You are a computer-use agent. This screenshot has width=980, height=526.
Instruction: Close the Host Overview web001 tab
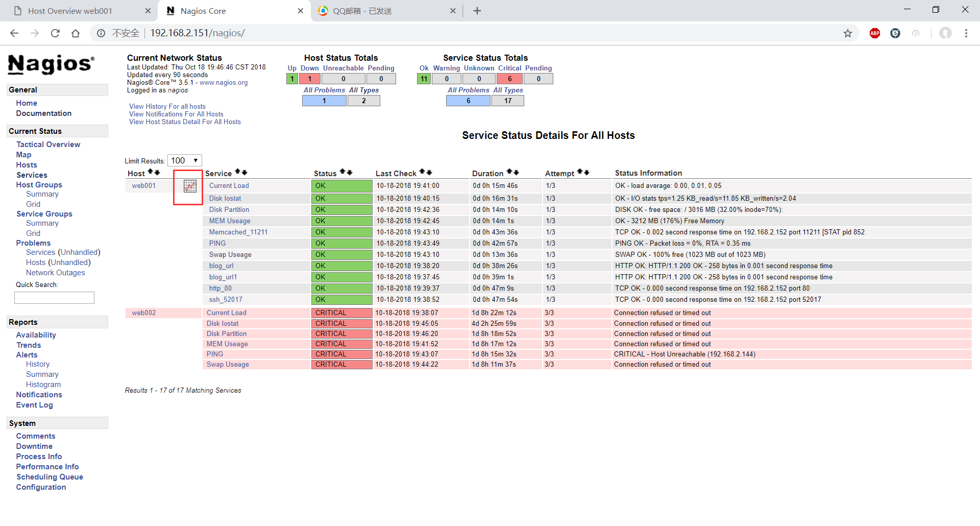click(x=148, y=11)
